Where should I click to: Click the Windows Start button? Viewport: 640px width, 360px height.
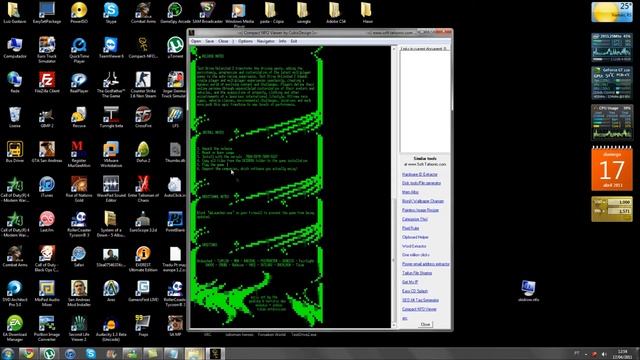pyautogui.click(x=7, y=353)
